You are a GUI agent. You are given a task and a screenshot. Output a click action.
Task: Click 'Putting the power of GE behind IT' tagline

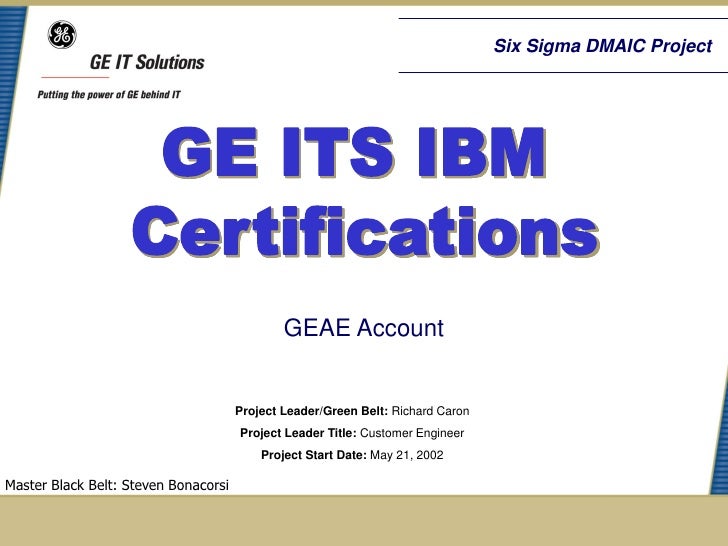[x=109, y=95]
